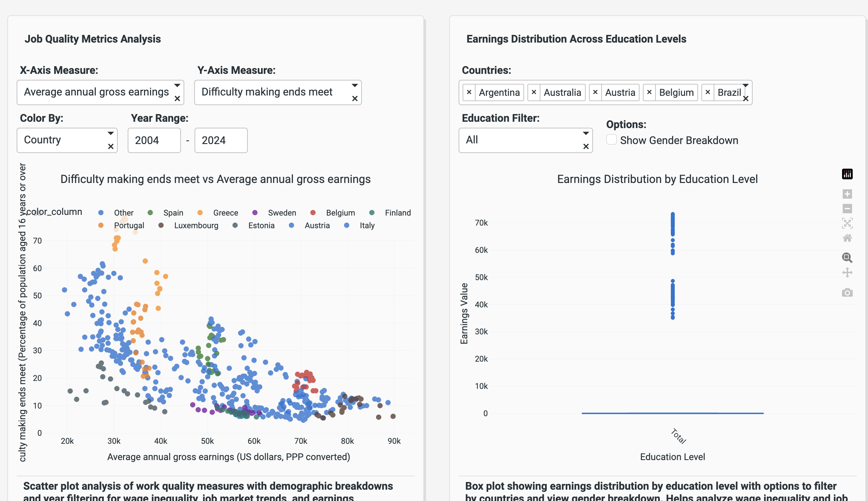The height and width of the screenshot is (501, 868).
Task: Zoom in using the plus modebar icon
Action: 847,194
